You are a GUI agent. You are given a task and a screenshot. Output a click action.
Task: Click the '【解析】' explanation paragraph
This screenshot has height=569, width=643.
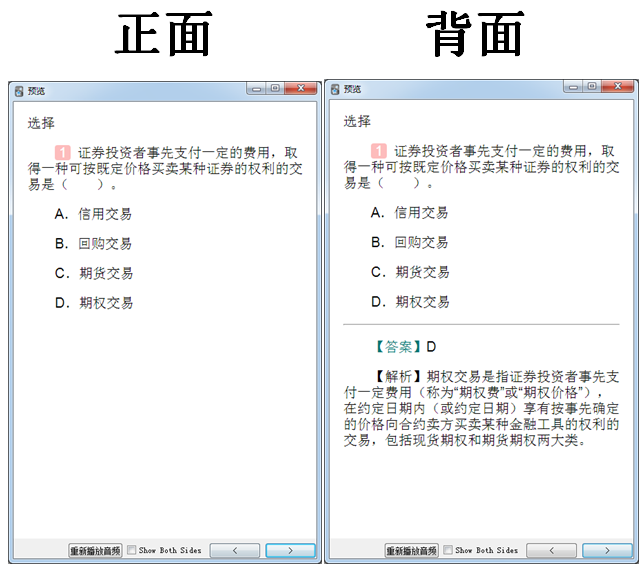(x=481, y=408)
